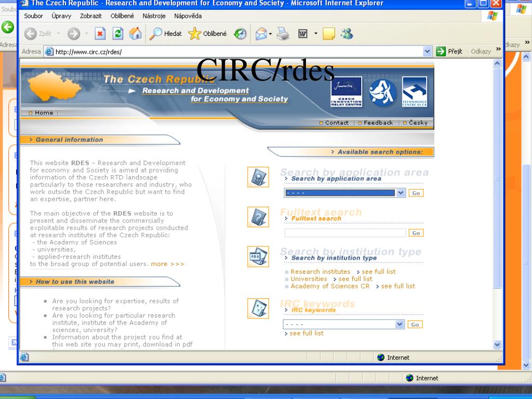Open History clock icon in toolbar
Screen dimensions: 532x399
pos(240,34)
